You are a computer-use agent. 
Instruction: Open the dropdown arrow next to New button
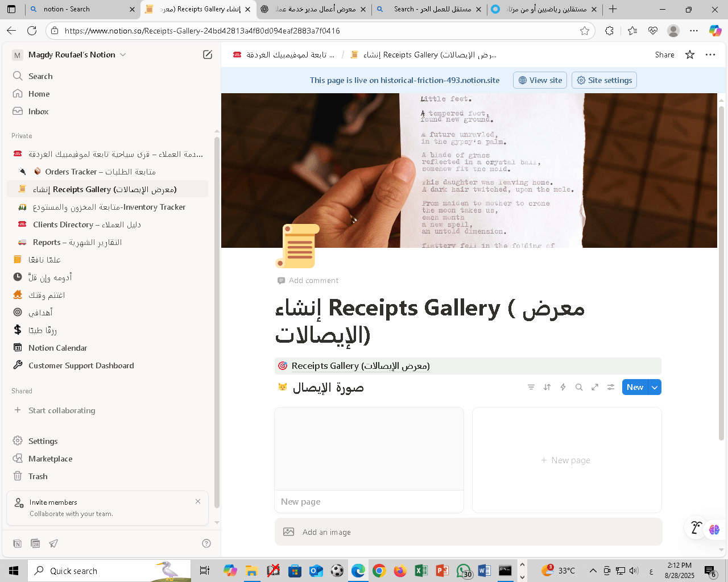point(654,387)
